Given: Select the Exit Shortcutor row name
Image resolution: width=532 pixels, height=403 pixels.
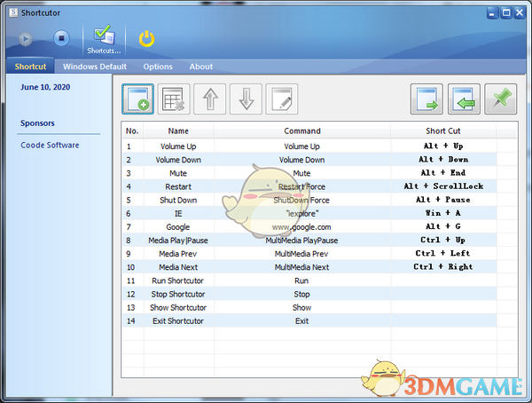Looking at the screenshot, I should [x=178, y=320].
